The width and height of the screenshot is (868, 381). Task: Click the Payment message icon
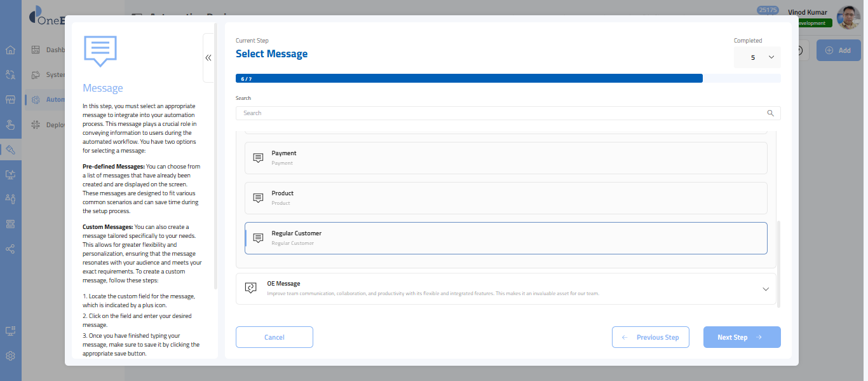point(258,158)
